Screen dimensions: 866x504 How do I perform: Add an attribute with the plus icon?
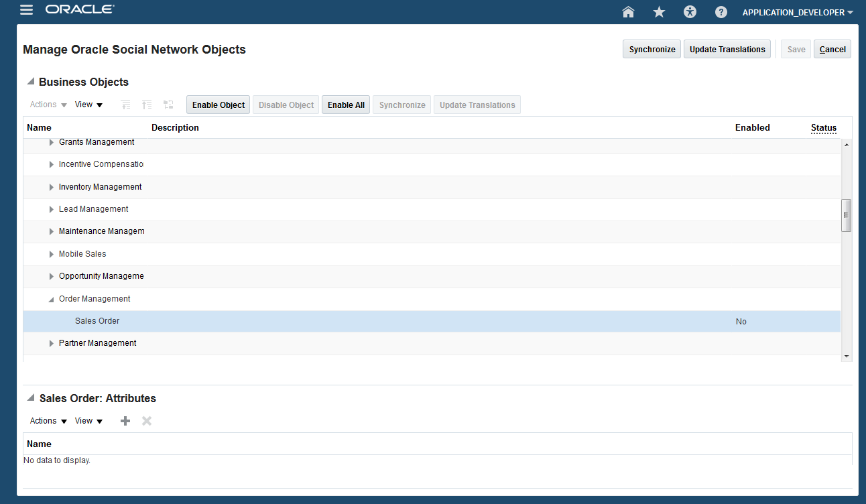[x=125, y=421]
